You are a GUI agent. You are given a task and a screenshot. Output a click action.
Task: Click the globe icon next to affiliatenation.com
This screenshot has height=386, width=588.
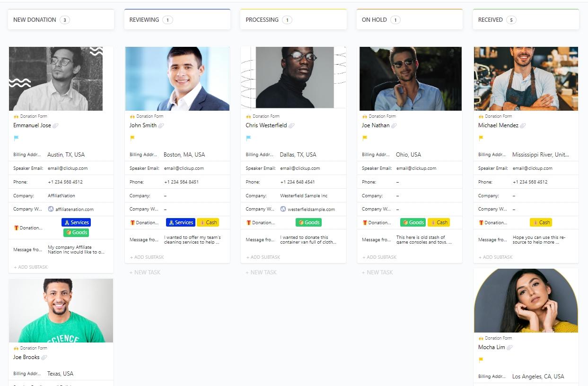pos(51,209)
